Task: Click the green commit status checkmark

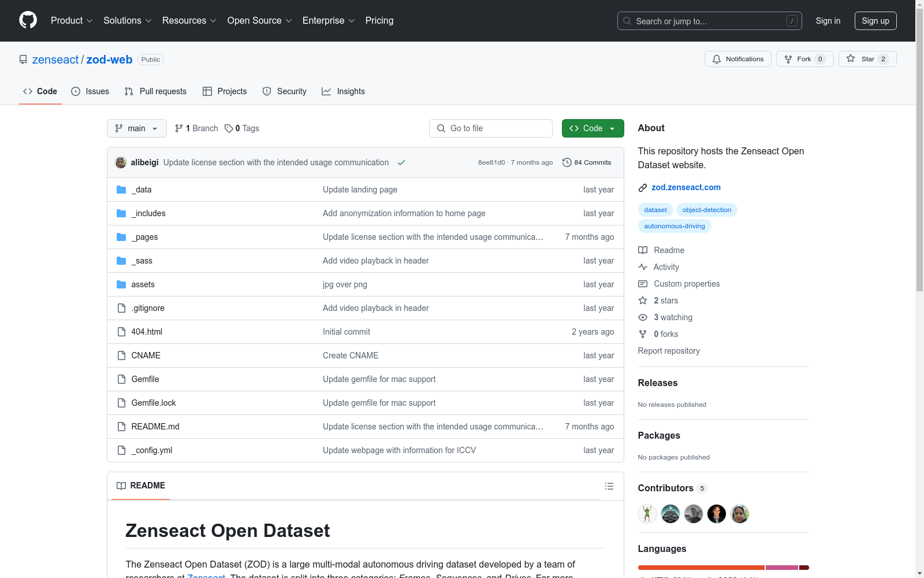Action: (401, 162)
